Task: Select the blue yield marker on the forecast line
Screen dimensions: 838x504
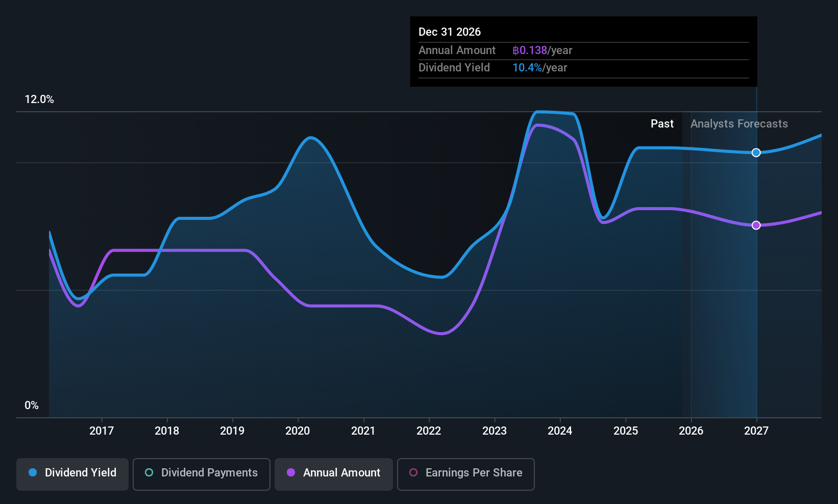Action: point(756,152)
